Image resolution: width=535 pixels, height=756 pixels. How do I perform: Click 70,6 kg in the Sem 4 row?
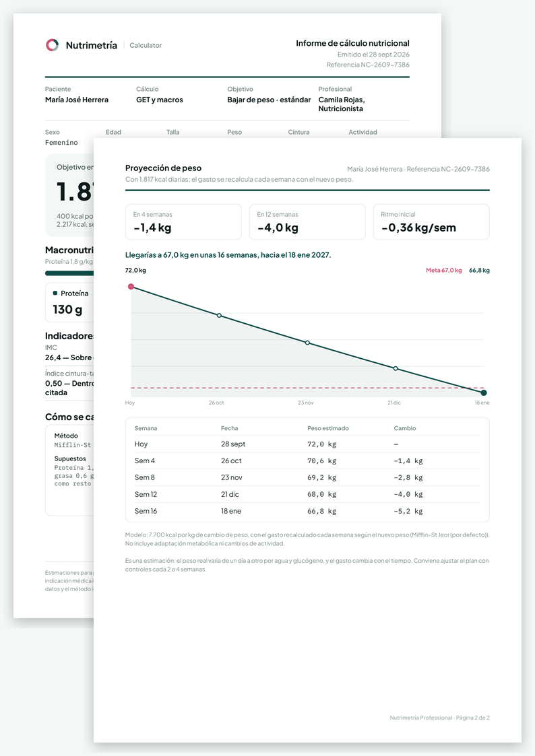tap(322, 461)
